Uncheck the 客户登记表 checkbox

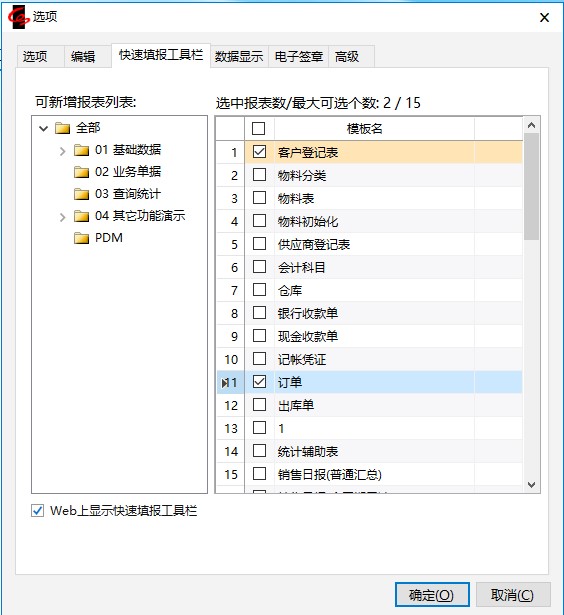point(259,152)
